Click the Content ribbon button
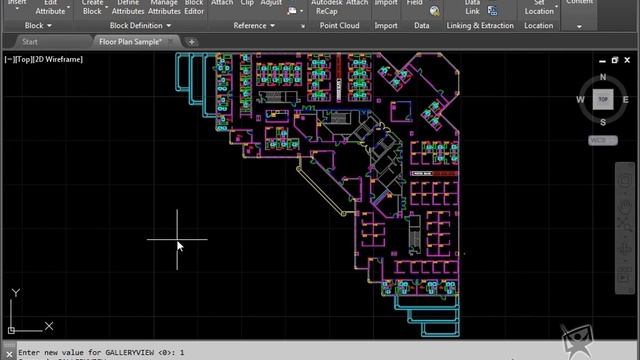Viewport: 640px width, 360px height. [580, 2]
